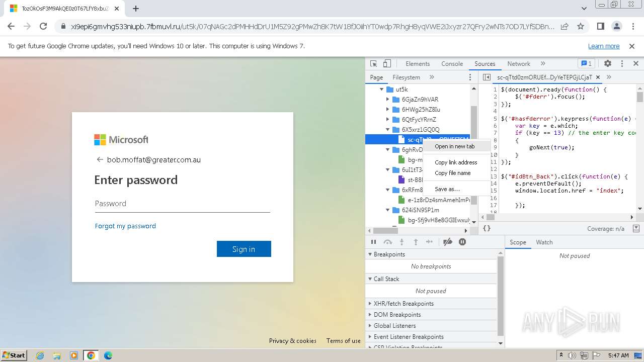
Task: Close the sc-qTtd0zmORUEf file editor tab
Action: click(x=598, y=77)
